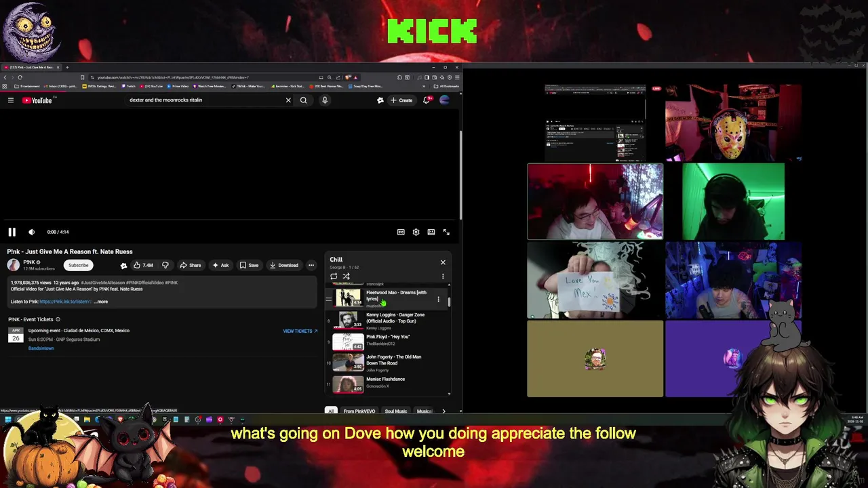Open Fleetwood Mac Dreams item menu
Screen dimensions: 868x488
pos(438,299)
